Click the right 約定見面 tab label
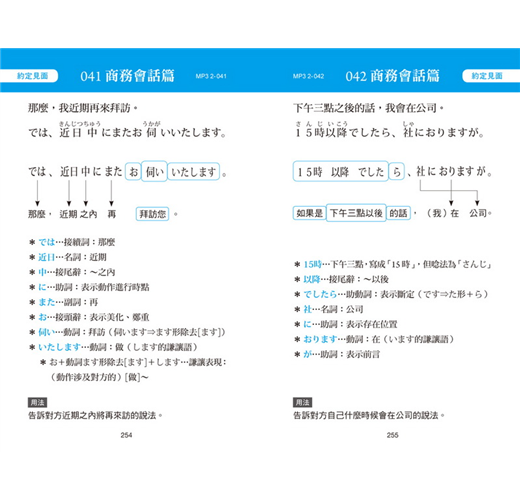Screen dimensions: 520x500 (x=487, y=76)
